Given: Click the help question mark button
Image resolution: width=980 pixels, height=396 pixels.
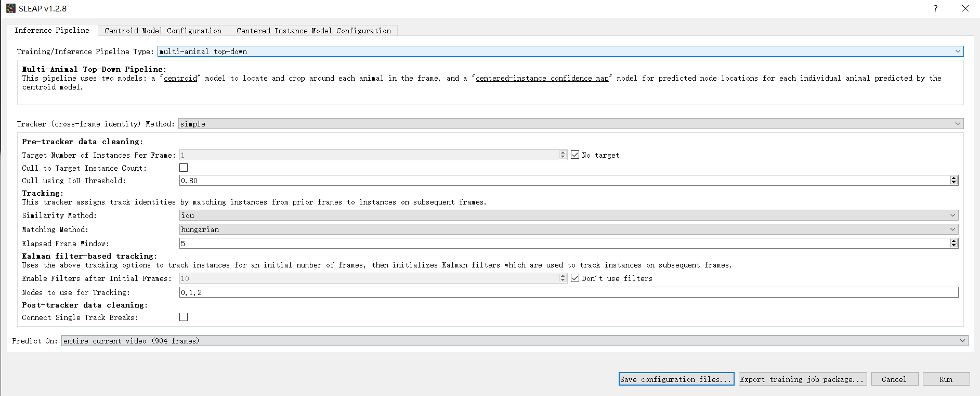Looking at the screenshot, I should (935, 8).
